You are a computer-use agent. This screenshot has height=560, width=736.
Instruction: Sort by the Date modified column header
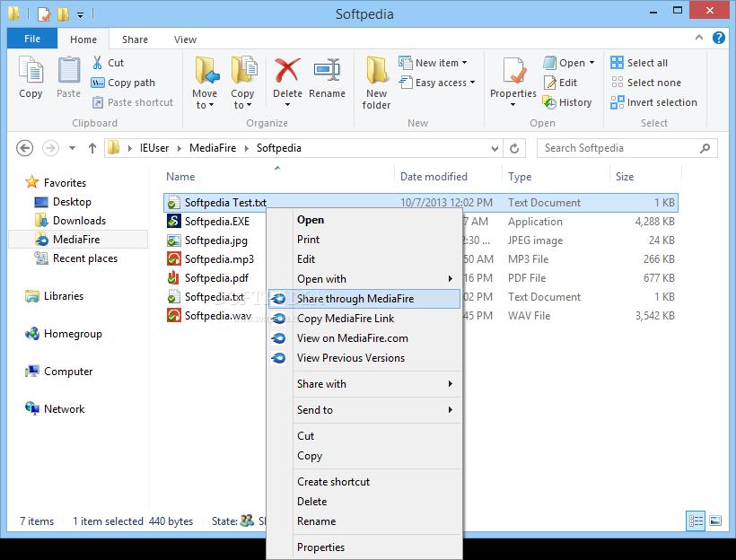pyautogui.click(x=448, y=177)
